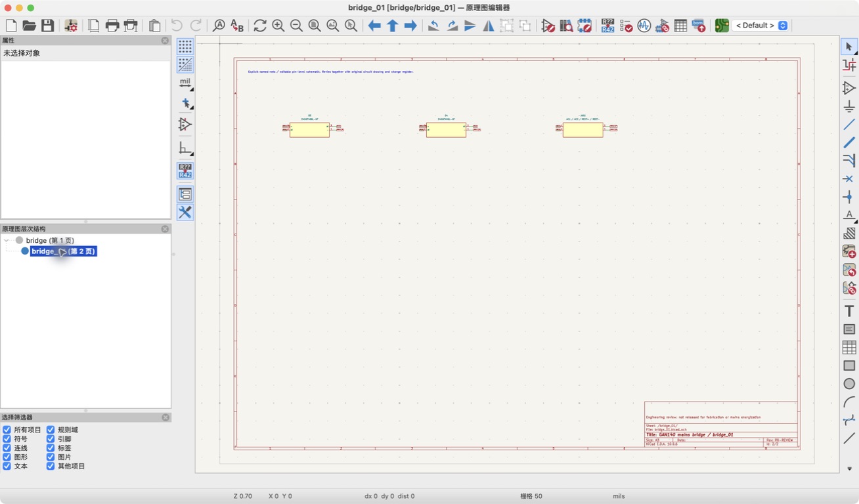Place a no-connect flag tool
The height and width of the screenshot is (504, 859).
pos(849,178)
